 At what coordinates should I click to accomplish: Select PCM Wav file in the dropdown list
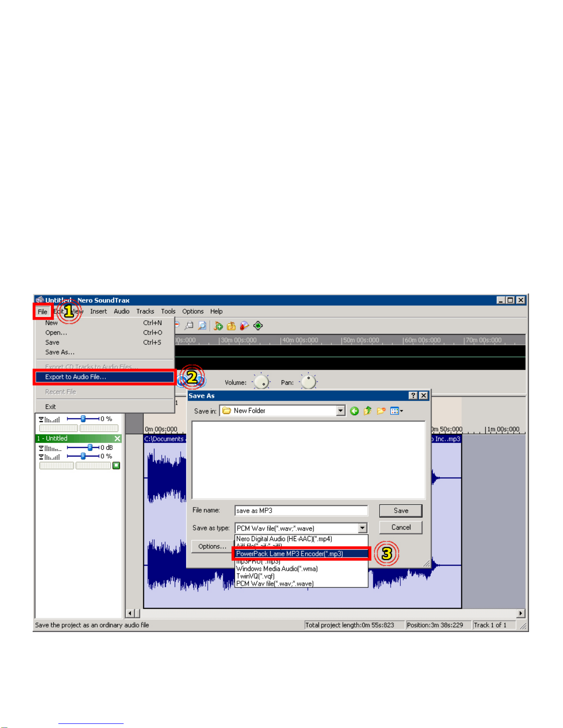click(301, 583)
